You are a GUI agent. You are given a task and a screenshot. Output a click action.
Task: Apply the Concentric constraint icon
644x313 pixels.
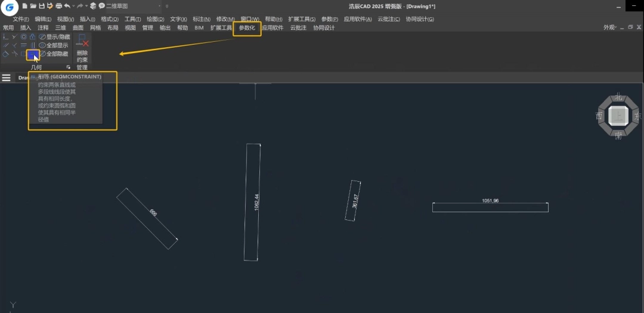click(x=23, y=36)
